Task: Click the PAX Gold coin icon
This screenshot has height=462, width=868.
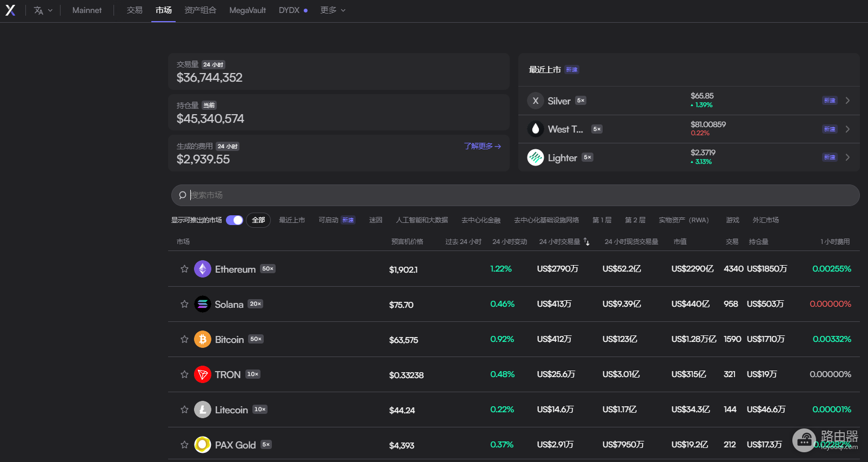Action: (203, 445)
